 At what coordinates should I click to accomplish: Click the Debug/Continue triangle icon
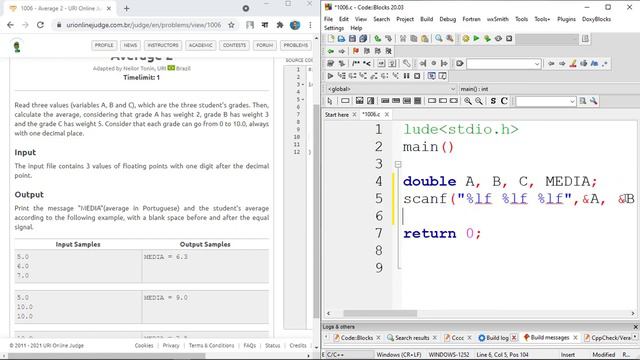tap(330, 76)
